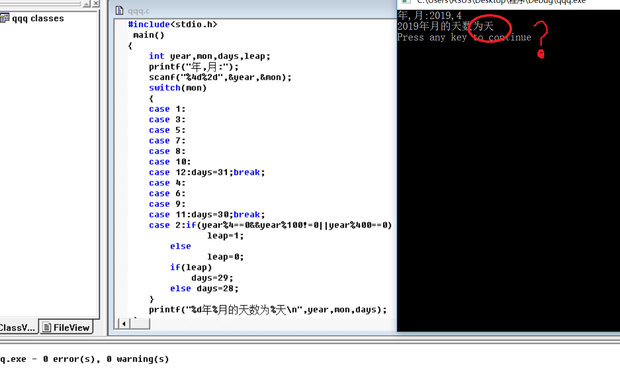The width and height of the screenshot is (620, 392).
Task: Switch to the FileView tab
Action: click(x=66, y=328)
